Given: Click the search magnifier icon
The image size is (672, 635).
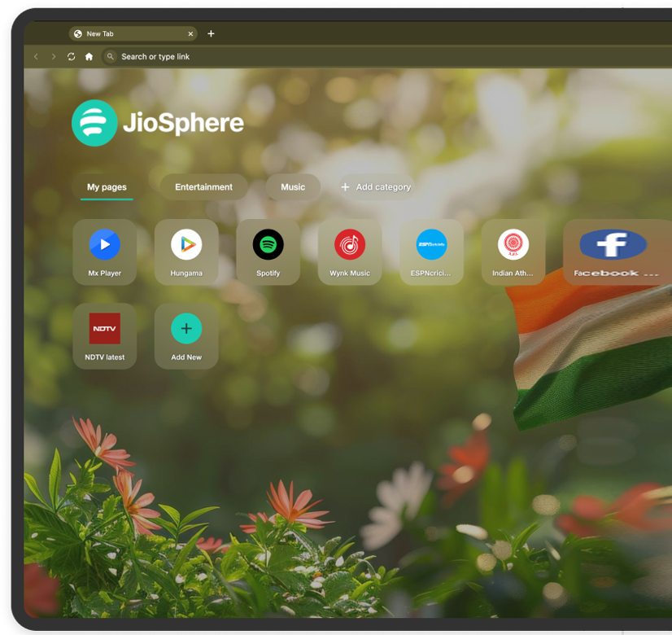Looking at the screenshot, I should (x=110, y=56).
